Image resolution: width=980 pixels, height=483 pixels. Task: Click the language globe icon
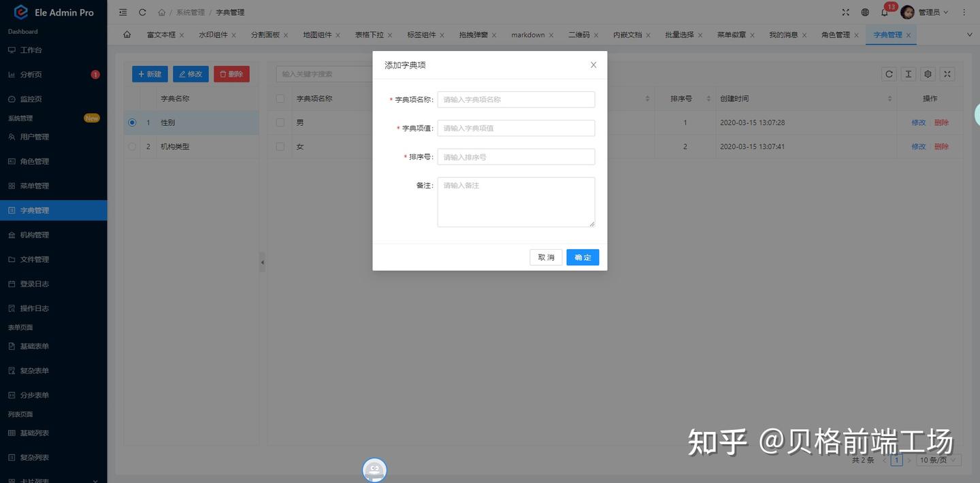864,12
